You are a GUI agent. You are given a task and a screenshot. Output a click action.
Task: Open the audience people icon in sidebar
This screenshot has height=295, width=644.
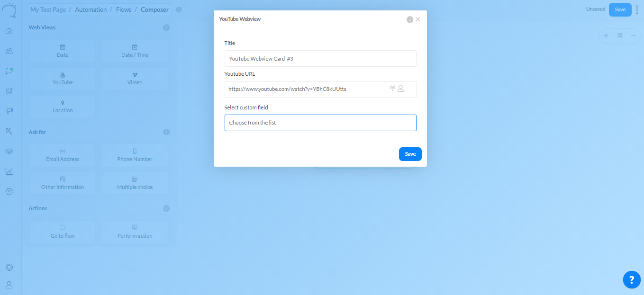tap(9, 51)
